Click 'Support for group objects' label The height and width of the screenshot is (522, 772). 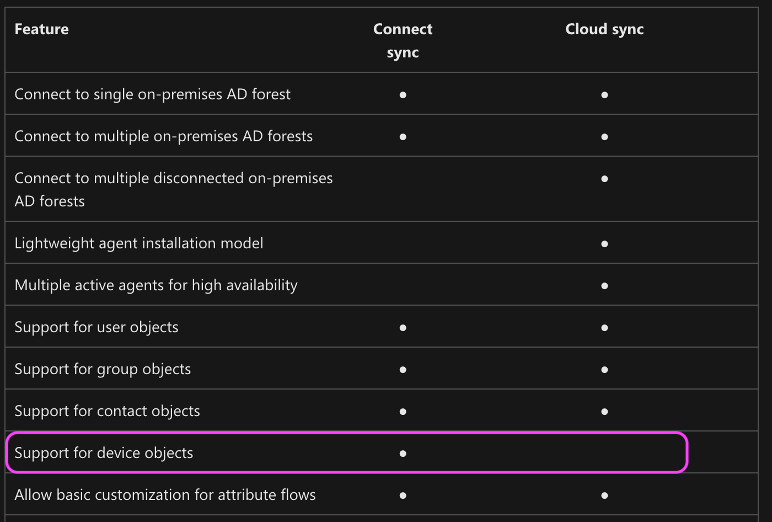102,369
